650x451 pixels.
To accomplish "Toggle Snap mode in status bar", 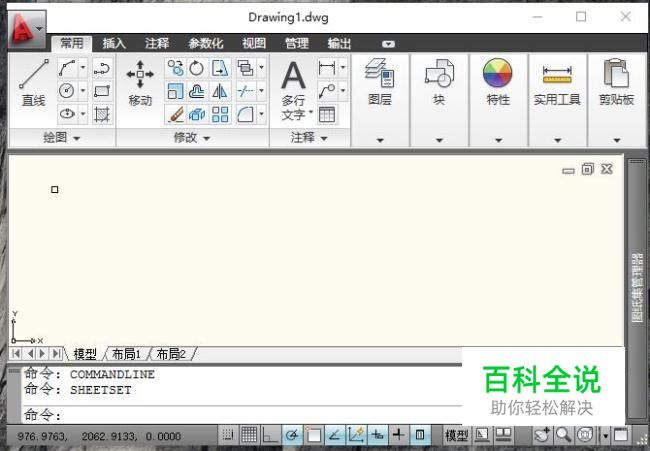I will coord(228,434).
